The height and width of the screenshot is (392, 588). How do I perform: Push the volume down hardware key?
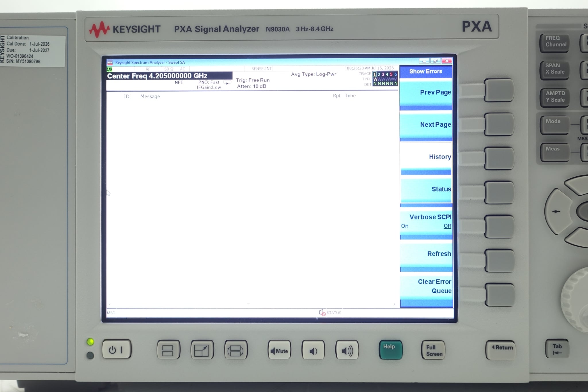[313, 350]
